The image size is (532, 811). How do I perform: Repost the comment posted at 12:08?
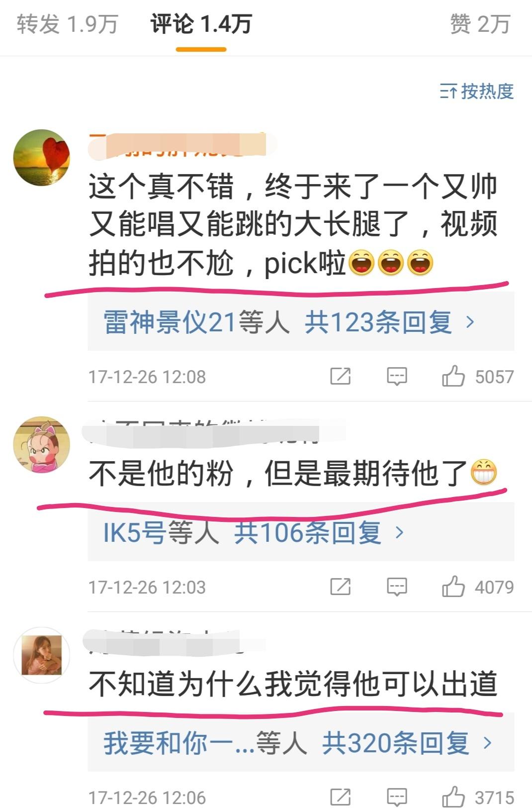(341, 376)
